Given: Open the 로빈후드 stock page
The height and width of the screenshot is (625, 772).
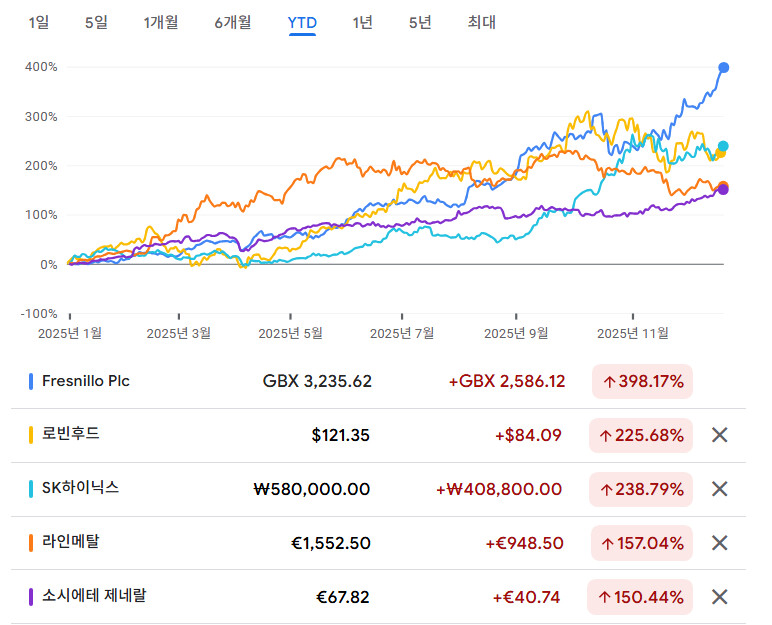Looking at the screenshot, I should 70,434.
